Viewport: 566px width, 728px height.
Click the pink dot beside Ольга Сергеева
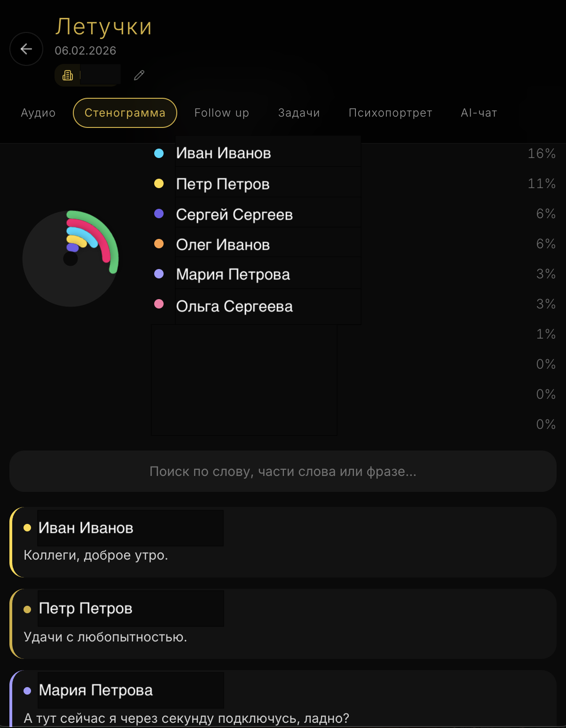(159, 304)
